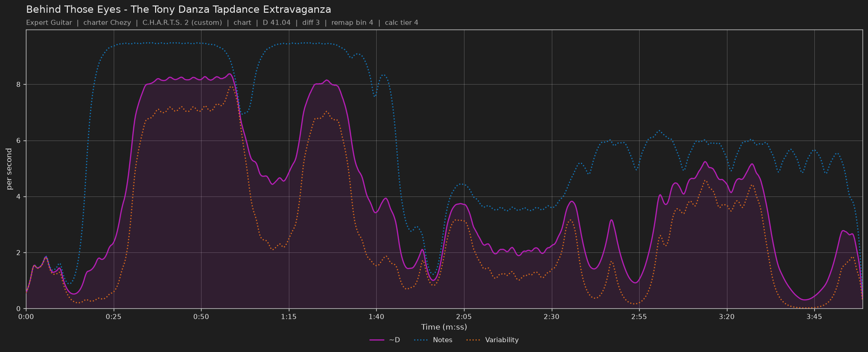This screenshot has width=868, height=352.
Task: Click the '2:55' x-axis tick label
Action: 639,317
